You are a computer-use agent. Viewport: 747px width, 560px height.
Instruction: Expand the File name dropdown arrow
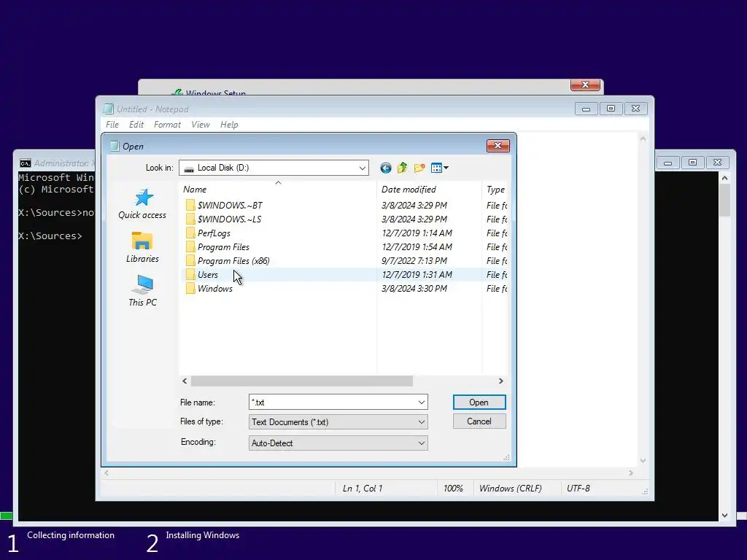click(x=422, y=402)
